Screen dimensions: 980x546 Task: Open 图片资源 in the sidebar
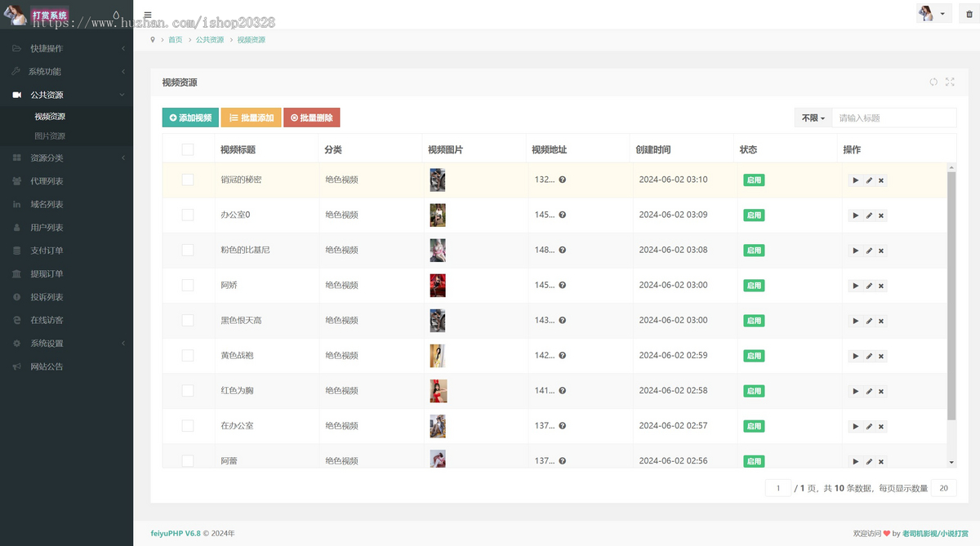click(50, 136)
